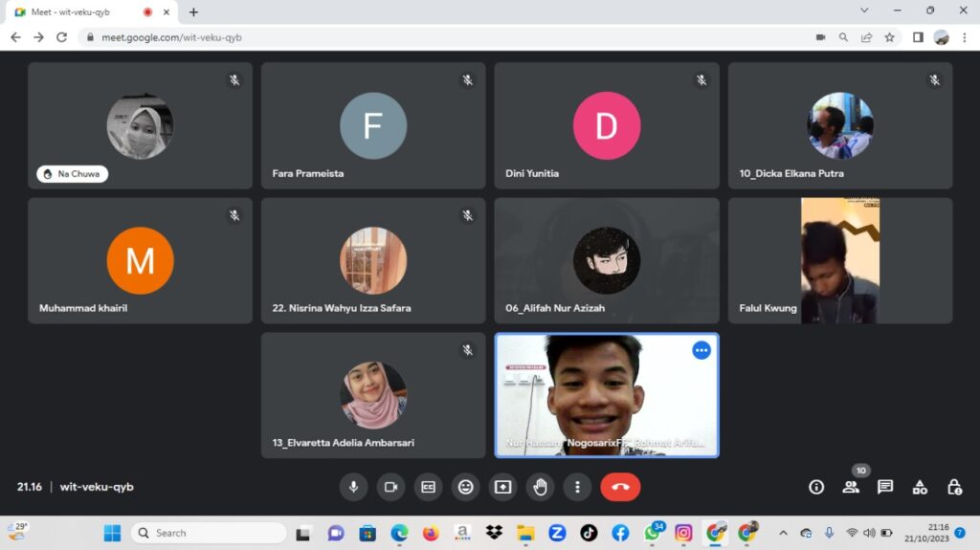Open more options three-dot menu in call bar

[577, 487]
